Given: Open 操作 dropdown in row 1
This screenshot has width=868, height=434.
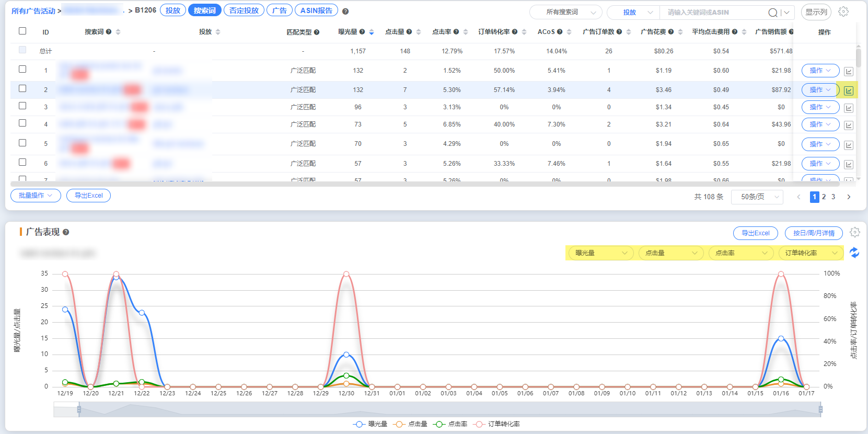Looking at the screenshot, I should pyautogui.click(x=820, y=71).
